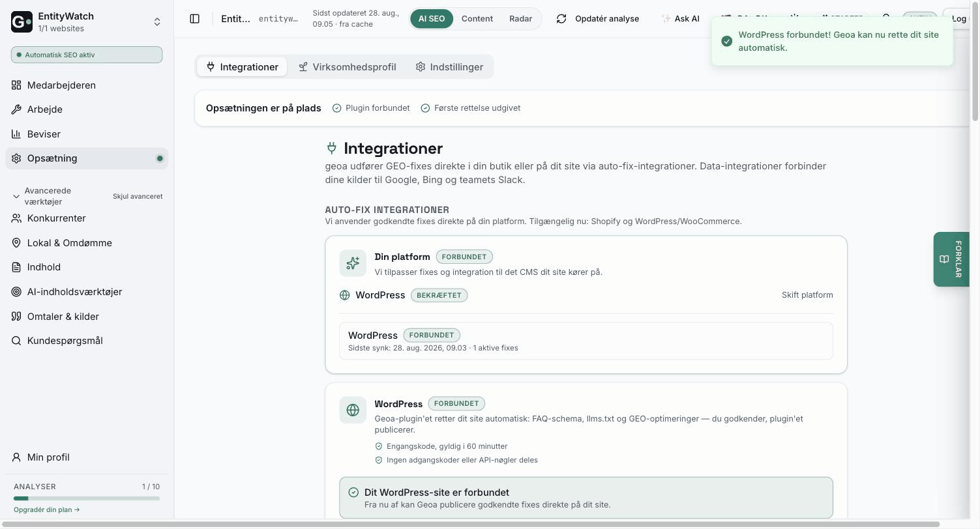980x529 pixels.
Task: Click the Arbejde wrench icon
Action: (x=16, y=109)
